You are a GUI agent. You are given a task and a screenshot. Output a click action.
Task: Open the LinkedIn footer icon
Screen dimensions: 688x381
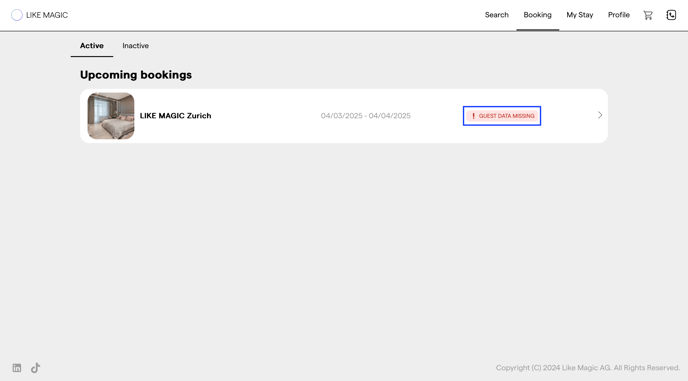point(17,368)
